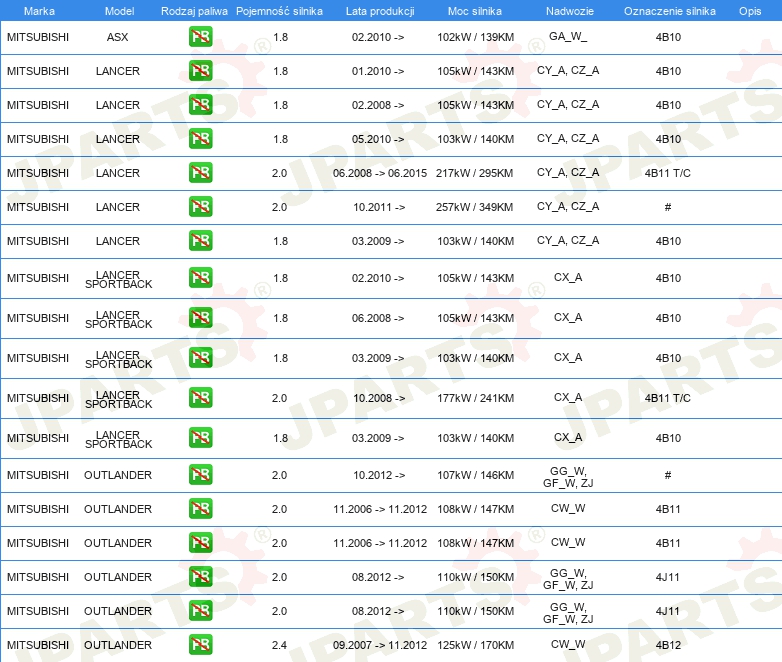The image size is (782, 662).
Task: Select the fuel icon in the 177kW Lancer Sportback row
Action: pyautogui.click(x=200, y=398)
